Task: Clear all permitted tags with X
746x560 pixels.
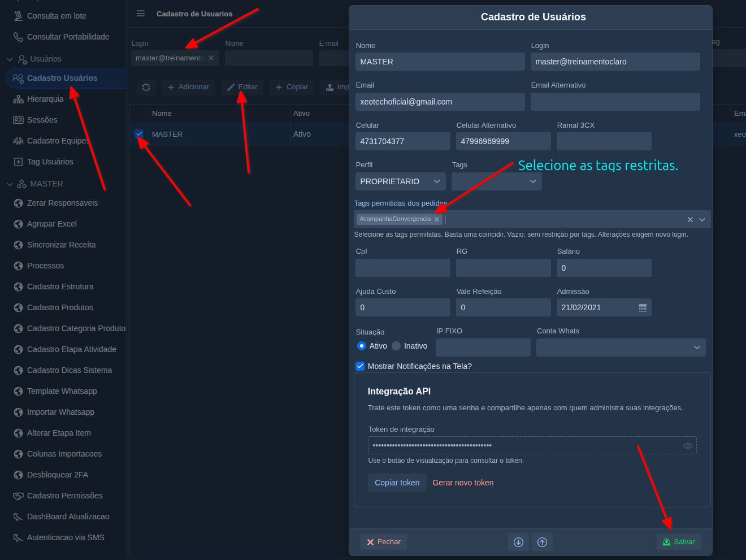Action: point(690,220)
